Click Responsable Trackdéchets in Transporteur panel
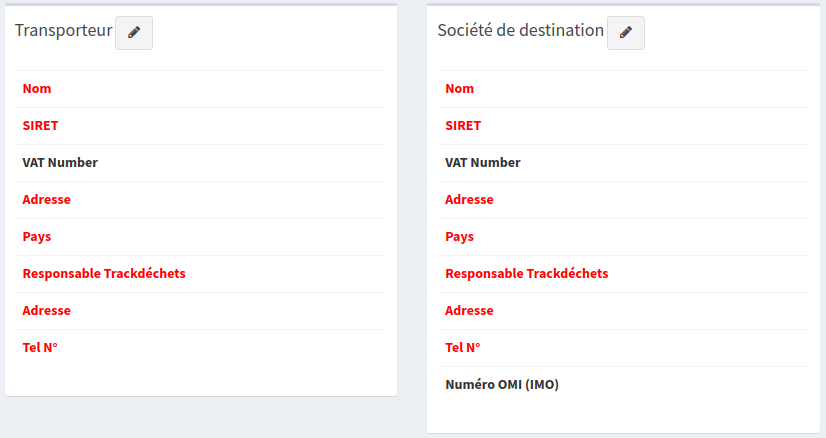Viewport: 826px width, 438px height. 104,274
